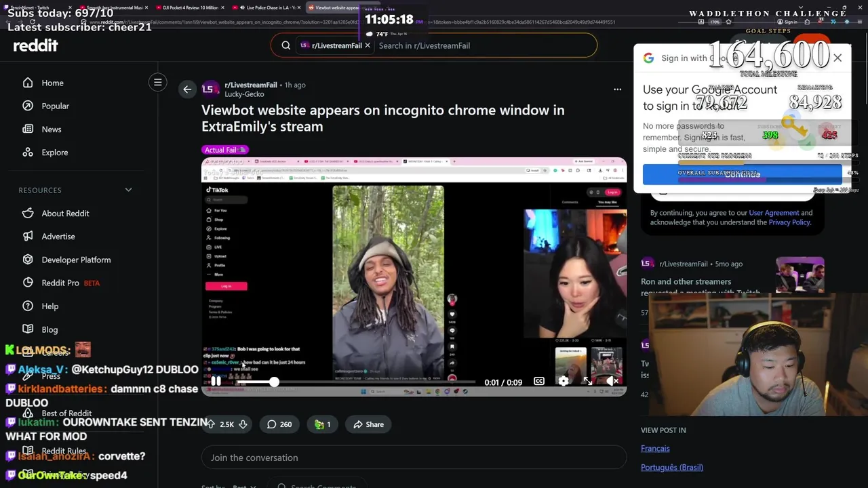Upvote the post
The height and width of the screenshot is (488, 868).
coord(211,424)
